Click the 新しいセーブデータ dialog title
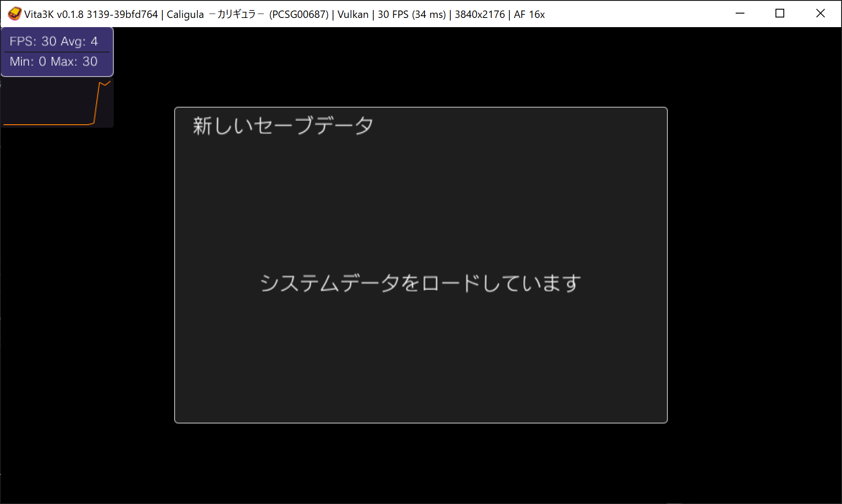 pos(283,126)
